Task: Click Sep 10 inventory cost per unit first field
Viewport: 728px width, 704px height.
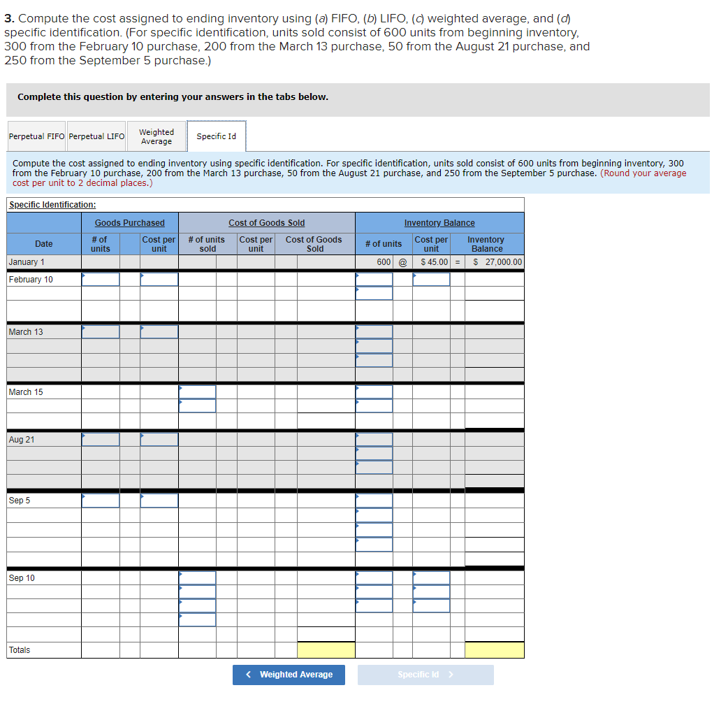Action: pyautogui.click(x=431, y=577)
